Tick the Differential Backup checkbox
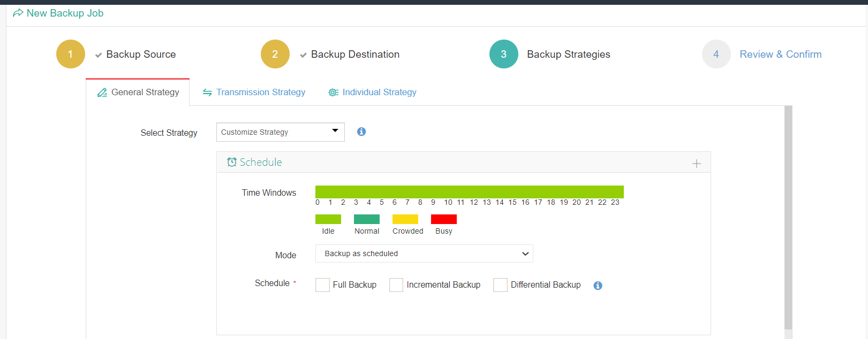868x339 pixels. [500, 285]
